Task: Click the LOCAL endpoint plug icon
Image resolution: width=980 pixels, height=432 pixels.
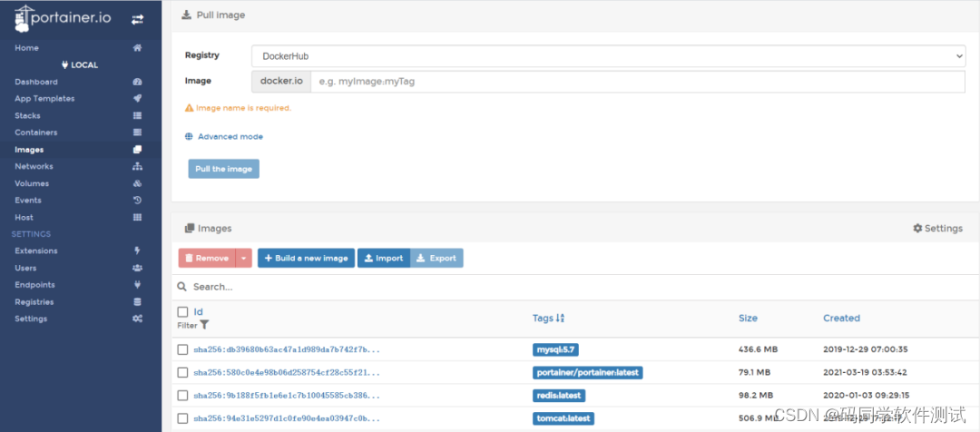Action: coord(65,65)
